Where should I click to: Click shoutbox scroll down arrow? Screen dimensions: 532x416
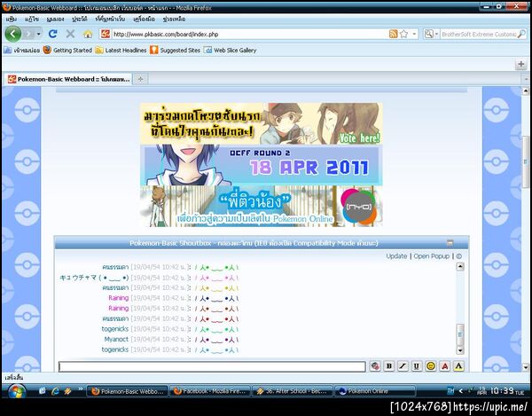pyautogui.click(x=460, y=350)
